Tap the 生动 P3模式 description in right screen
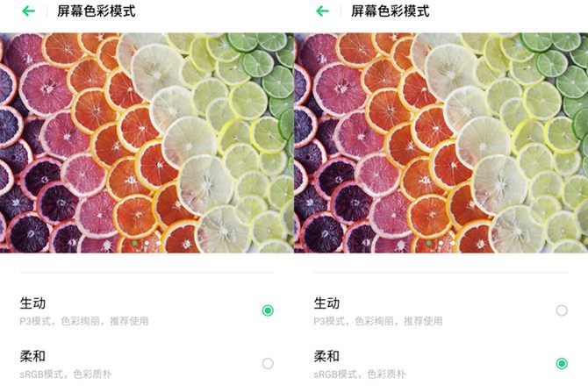The width and height of the screenshot is (588, 392). coord(378,321)
